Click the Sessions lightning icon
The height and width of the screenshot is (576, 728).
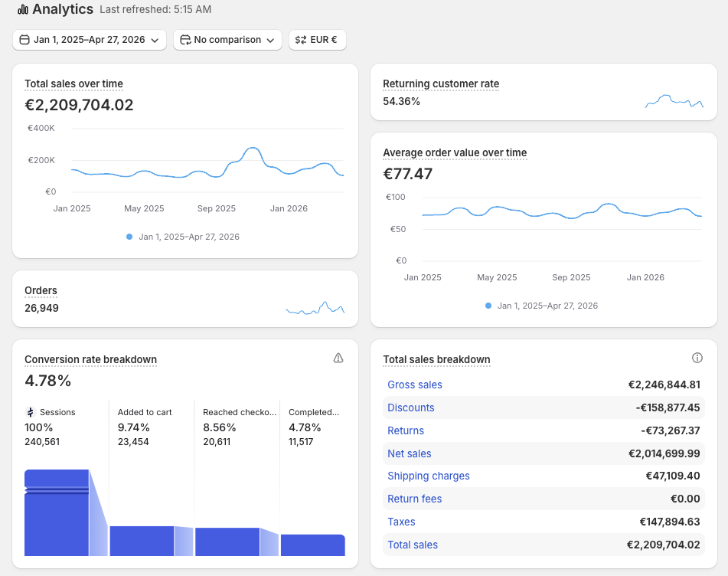[30, 412]
